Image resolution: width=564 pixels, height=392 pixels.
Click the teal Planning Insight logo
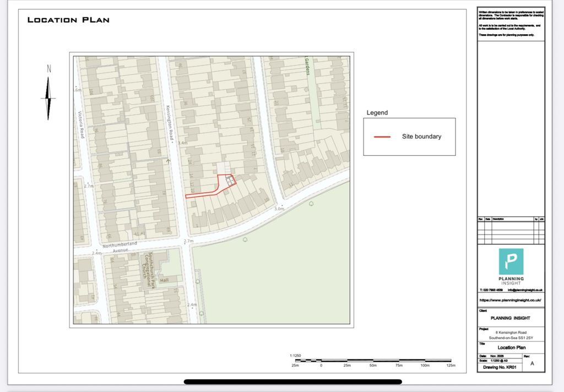(x=511, y=262)
